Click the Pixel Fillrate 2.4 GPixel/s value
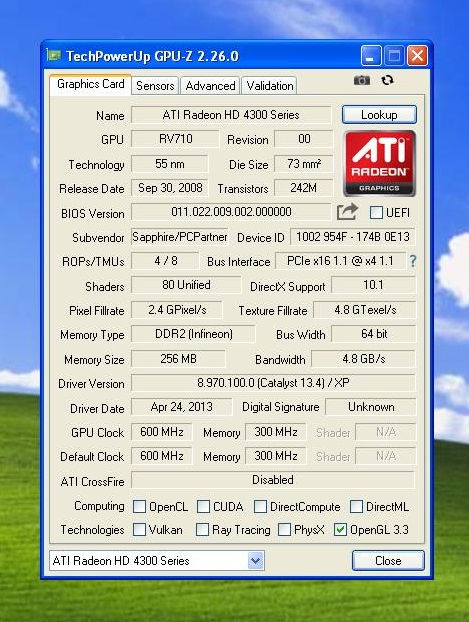 click(177, 310)
